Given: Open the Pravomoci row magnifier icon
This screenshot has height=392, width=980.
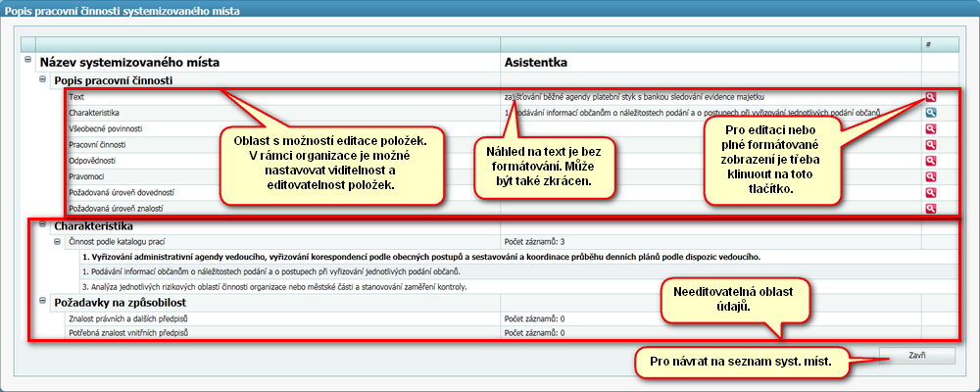Looking at the screenshot, I should tap(929, 177).
